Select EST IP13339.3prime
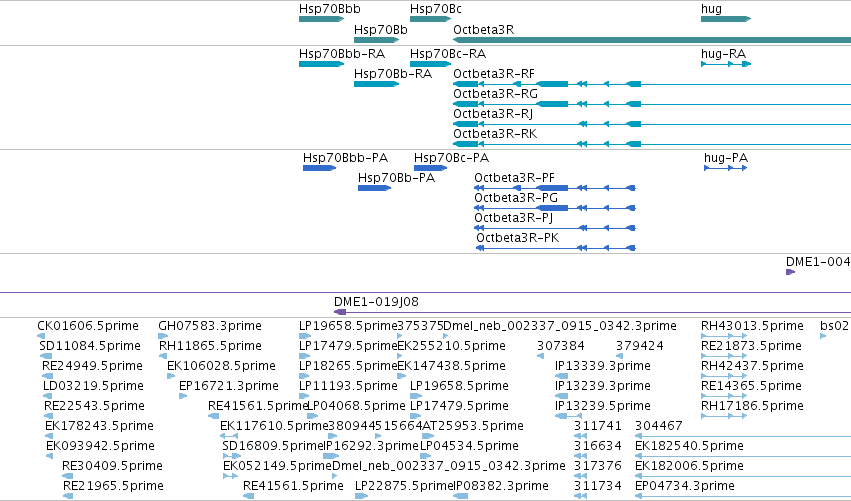Image resolution: width=851 pixels, height=501 pixels. click(602, 366)
